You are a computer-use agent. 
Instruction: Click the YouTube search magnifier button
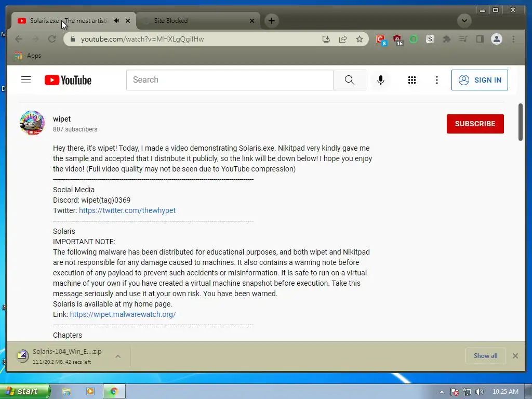[350, 80]
